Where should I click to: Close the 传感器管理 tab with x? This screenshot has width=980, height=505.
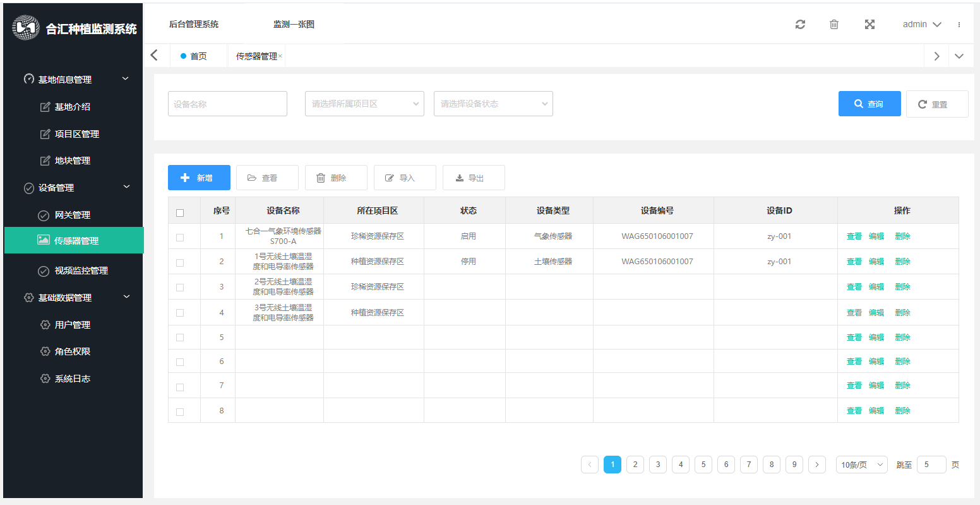pyautogui.click(x=280, y=56)
